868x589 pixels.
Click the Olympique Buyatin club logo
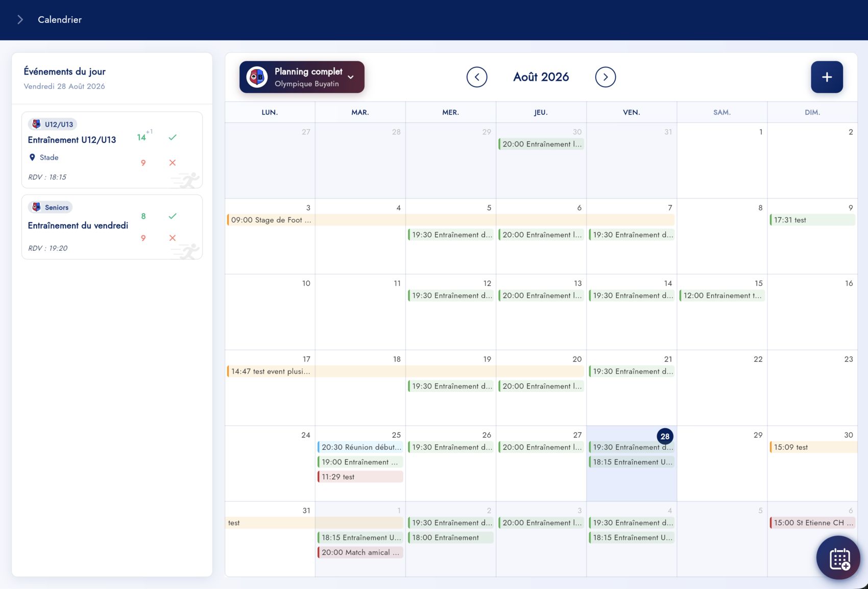tap(257, 77)
